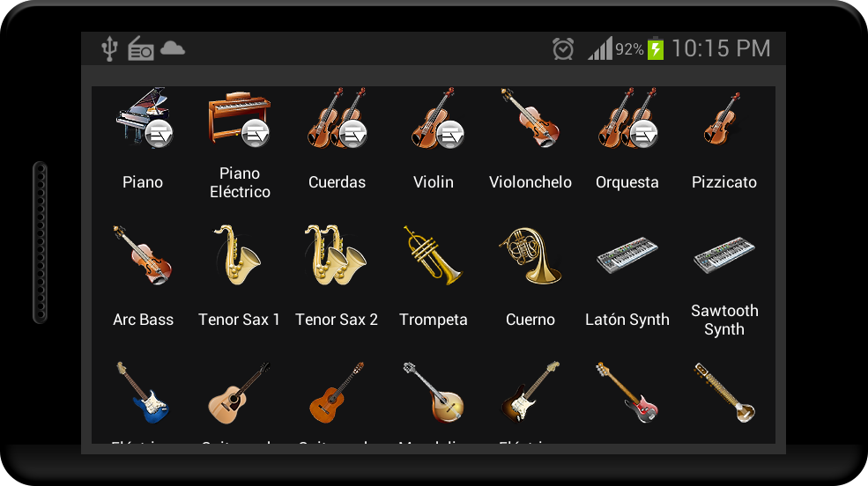Open the alarm clock status bar icon
Viewport: 868px width, 486px height.
[x=563, y=48]
